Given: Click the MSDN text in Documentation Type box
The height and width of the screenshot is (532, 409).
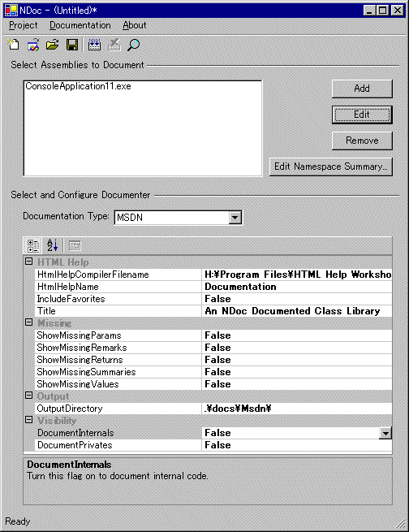Looking at the screenshot, I should pyautogui.click(x=130, y=218).
